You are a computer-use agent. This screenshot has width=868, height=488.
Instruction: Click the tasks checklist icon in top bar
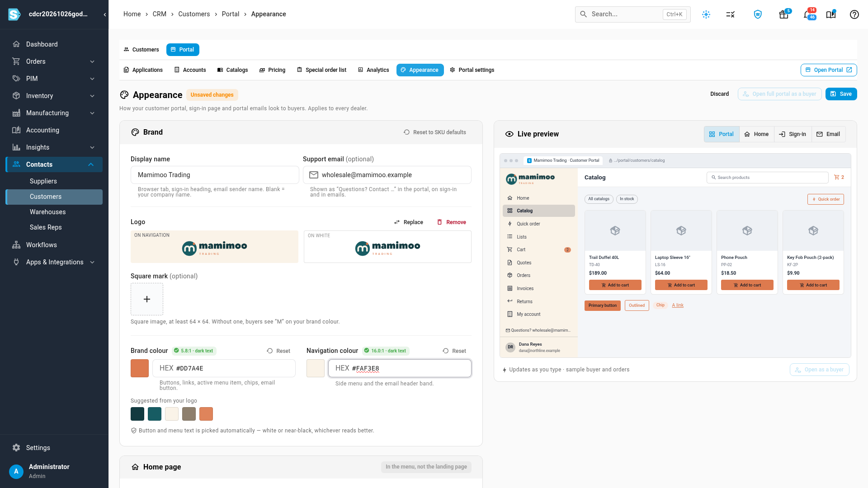click(x=731, y=14)
